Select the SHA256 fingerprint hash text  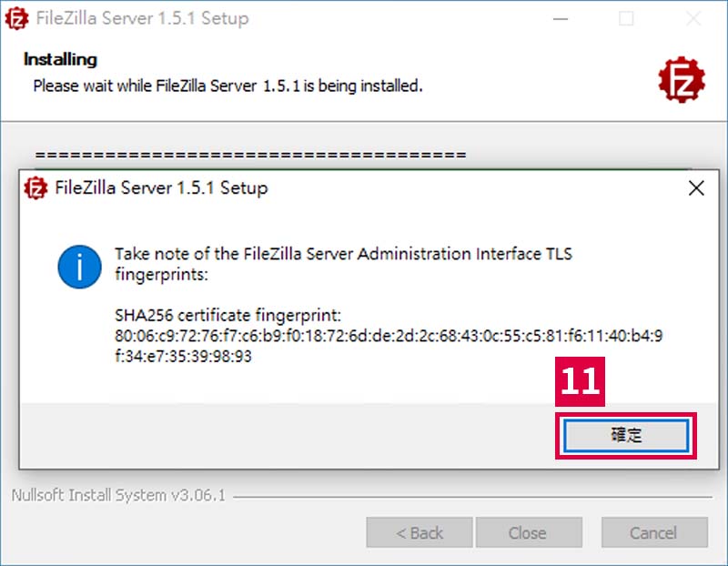click(x=389, y=346)
